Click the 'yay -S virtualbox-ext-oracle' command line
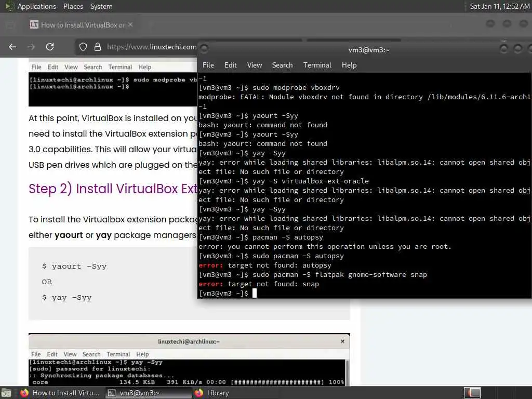 [284, 181]
